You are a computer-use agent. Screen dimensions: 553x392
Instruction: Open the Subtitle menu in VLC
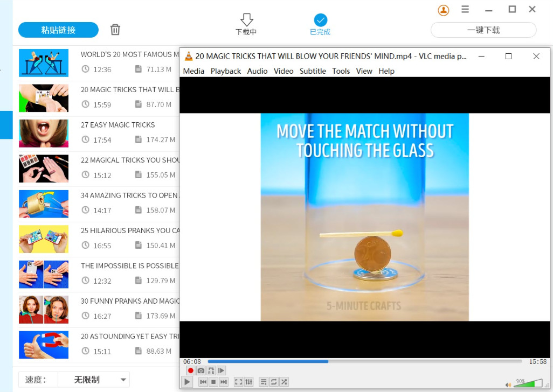313,71
